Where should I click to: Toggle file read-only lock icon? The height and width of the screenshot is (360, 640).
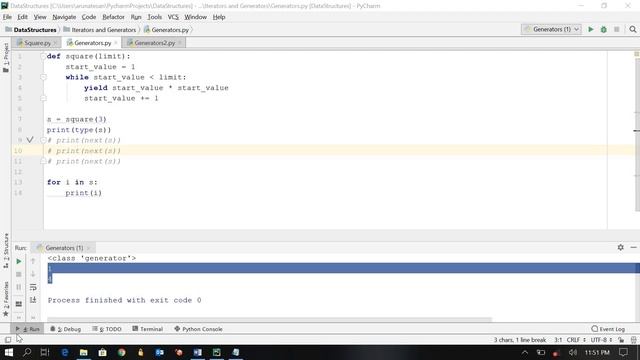click(x=621, y=340)
